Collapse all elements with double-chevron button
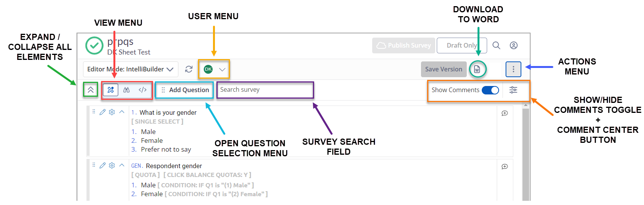Viewport: 644px width, 205px height. click(x=91, y=90)
